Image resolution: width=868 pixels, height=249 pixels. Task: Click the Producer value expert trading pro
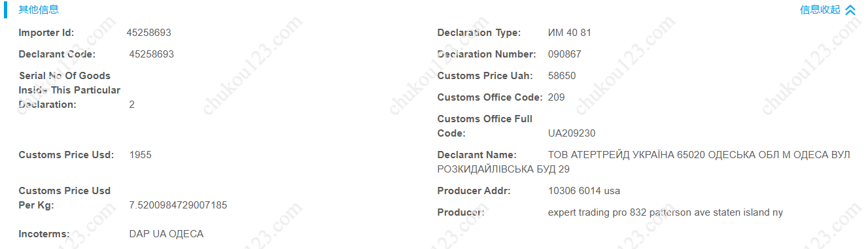pyautogui.click(x=587, y=212)
